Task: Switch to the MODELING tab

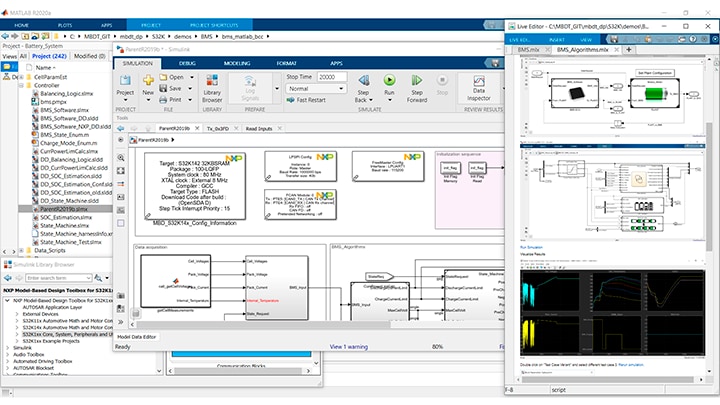Action: [237, 62]
